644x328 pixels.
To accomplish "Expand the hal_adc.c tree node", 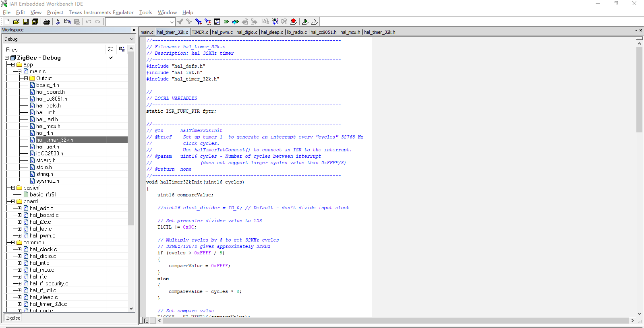I will [x=20, y=208].
